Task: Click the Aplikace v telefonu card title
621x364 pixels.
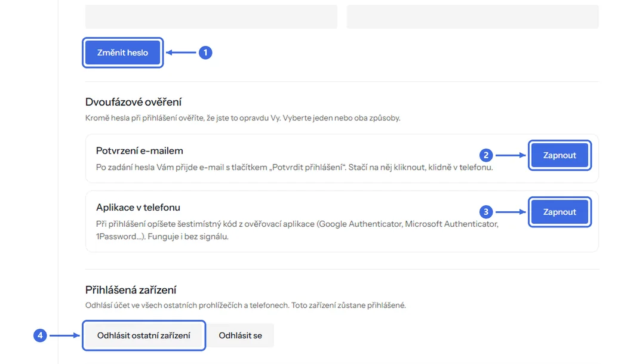Action: pyautogui.click(x=138, y=207)
